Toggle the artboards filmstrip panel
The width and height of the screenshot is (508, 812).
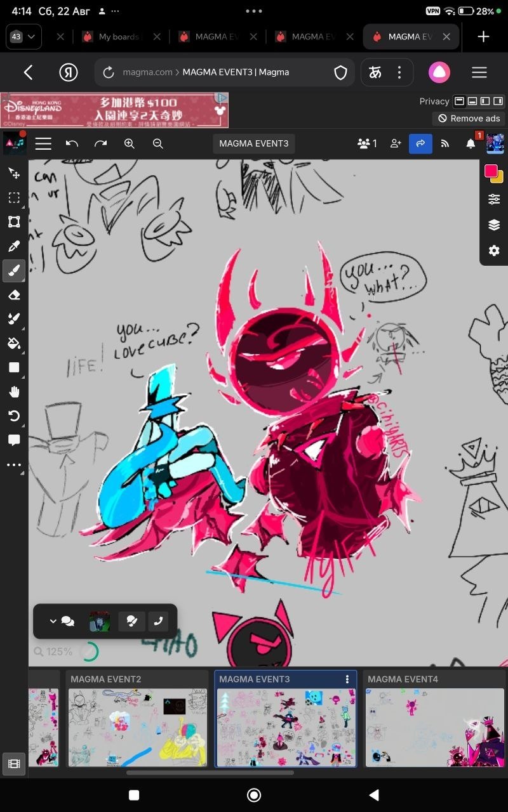[x=14, y=764]
